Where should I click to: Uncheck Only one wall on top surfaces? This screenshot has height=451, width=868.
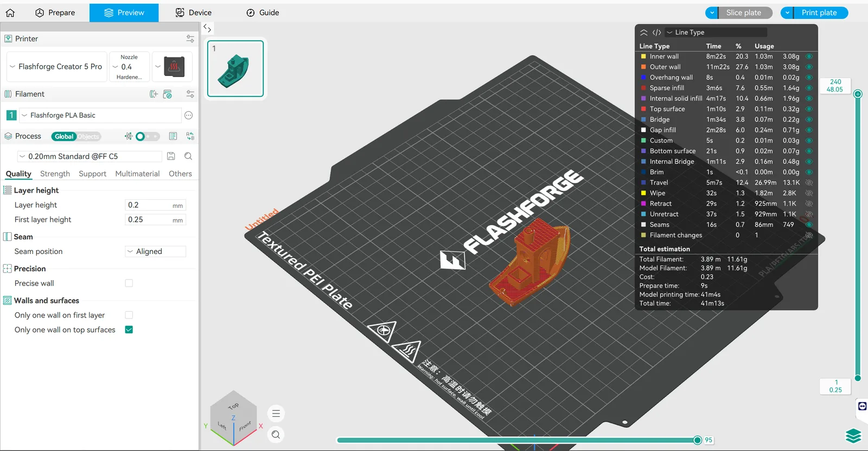[129, 330]
